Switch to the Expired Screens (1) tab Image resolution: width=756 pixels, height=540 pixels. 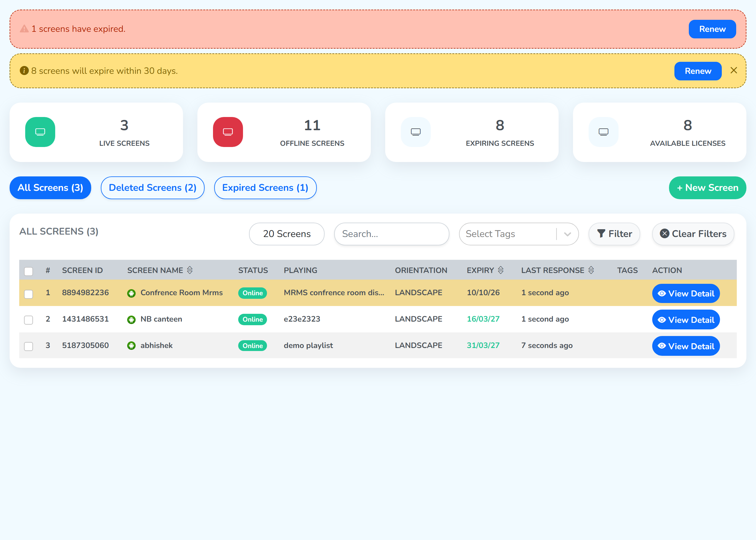(265, 188)
